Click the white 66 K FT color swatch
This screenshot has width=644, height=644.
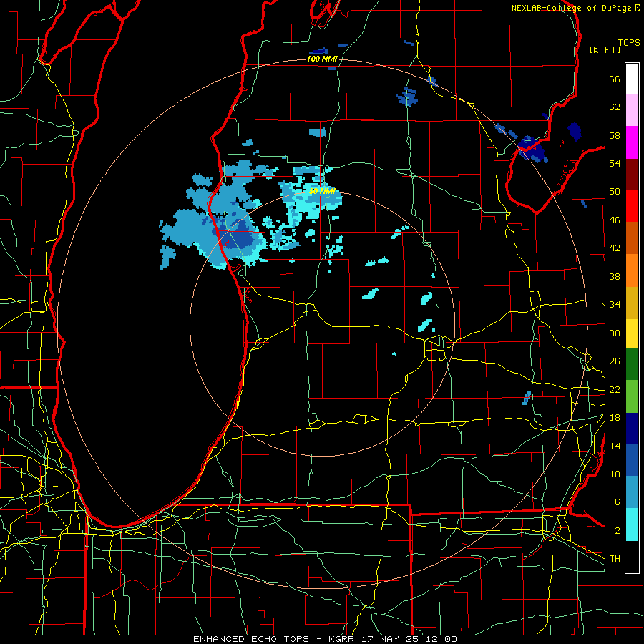[x=632, y=79]
